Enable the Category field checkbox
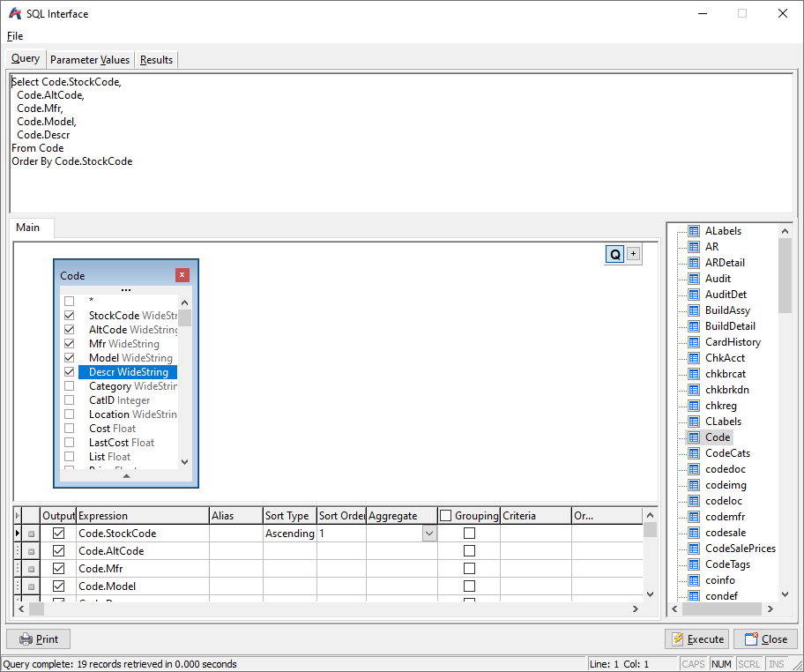Screen dimensions: 804x672 coord(70,386)
